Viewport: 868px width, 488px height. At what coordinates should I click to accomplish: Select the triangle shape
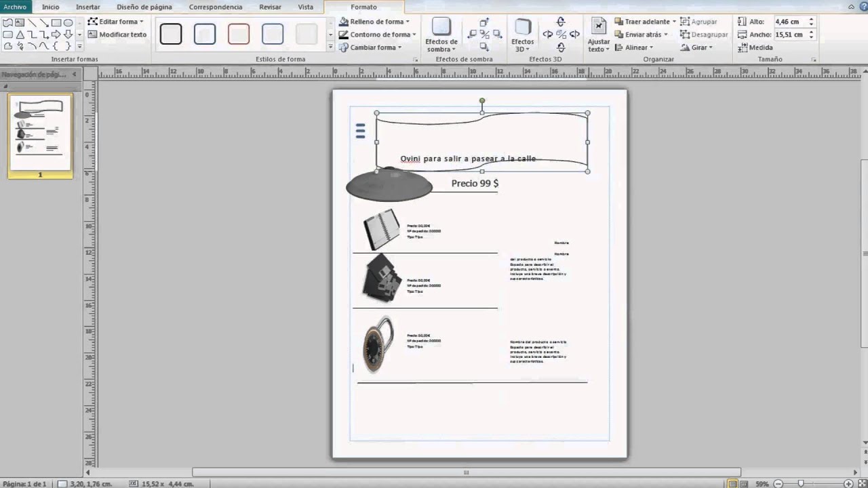coord(20,35)
